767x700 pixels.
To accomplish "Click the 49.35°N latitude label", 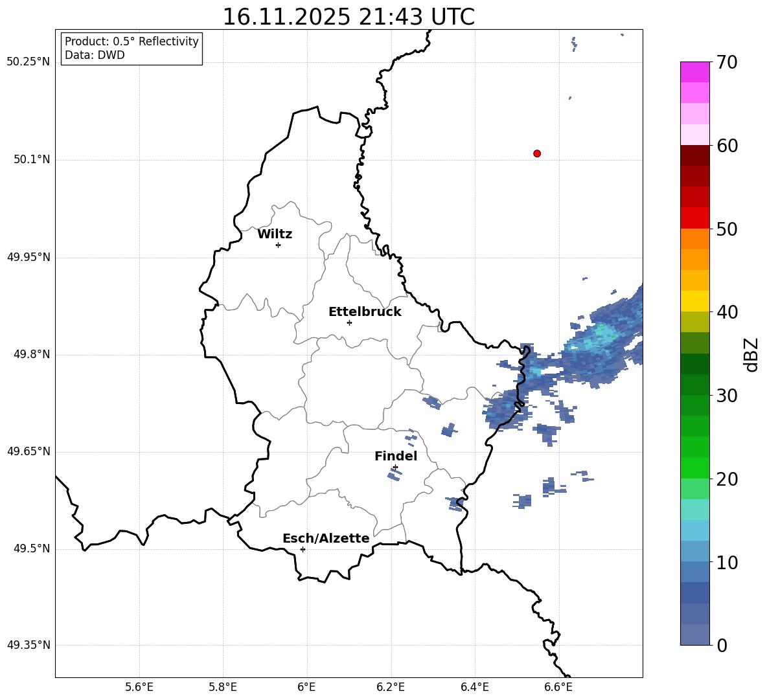I will tap(29, 645).
